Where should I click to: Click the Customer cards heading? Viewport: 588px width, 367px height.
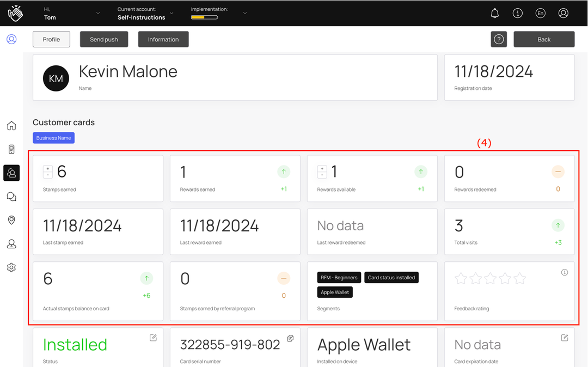[x=64, y=122]
